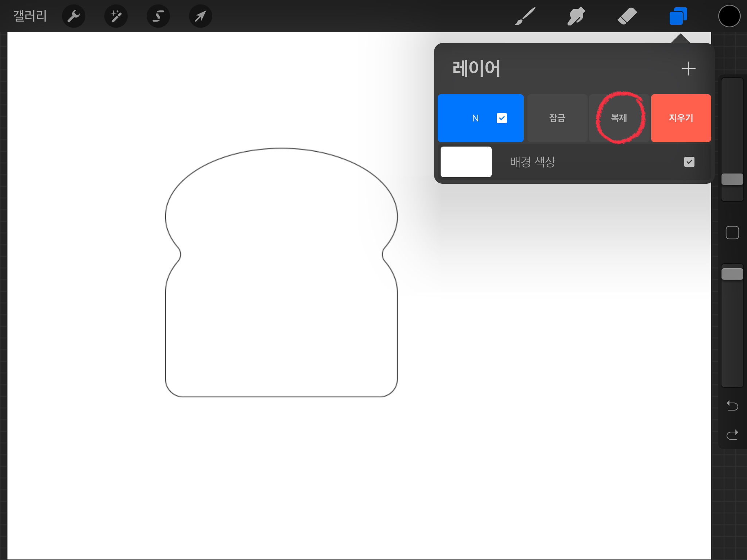The height and width of the screenshot is (560, 747).
Task: Add a new layer with plus
Action: pyautogui.click(x=688, y=69)
